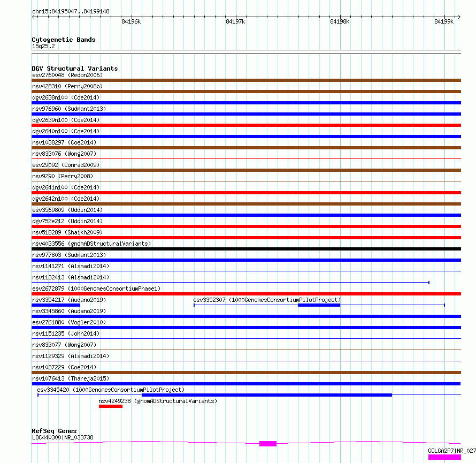This screenshot has height=463, width=476.
Task: Select nsv3354217 (Audano2019) label
Action: 69,300
